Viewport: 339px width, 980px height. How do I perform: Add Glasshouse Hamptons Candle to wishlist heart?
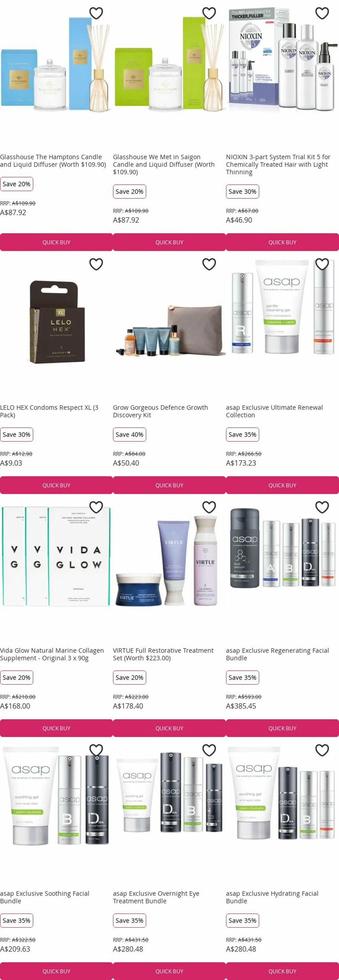click(x=96, y=13)
